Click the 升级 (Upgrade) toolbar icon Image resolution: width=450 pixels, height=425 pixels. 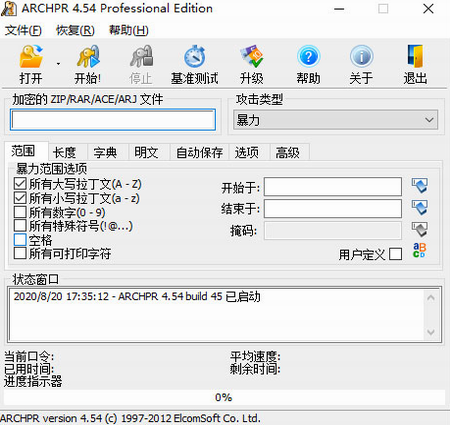pos(252,57)
